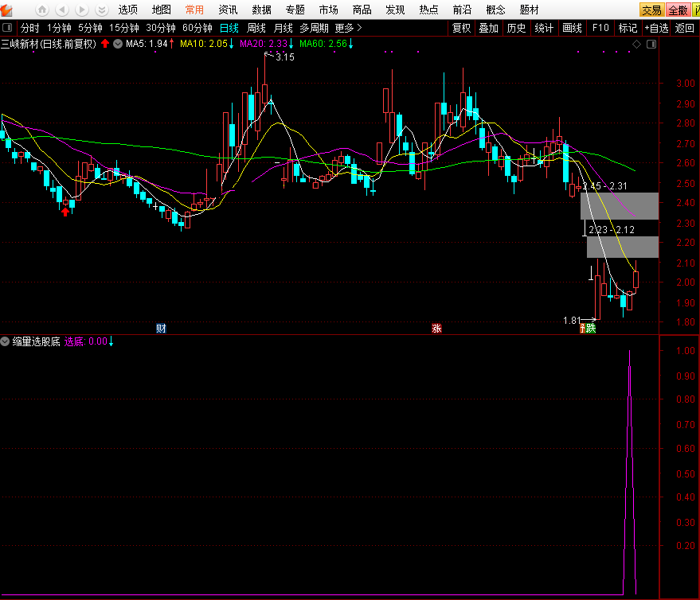Click the 涨 event marker
The image size is (700, 600).
[x=436, y=329]
